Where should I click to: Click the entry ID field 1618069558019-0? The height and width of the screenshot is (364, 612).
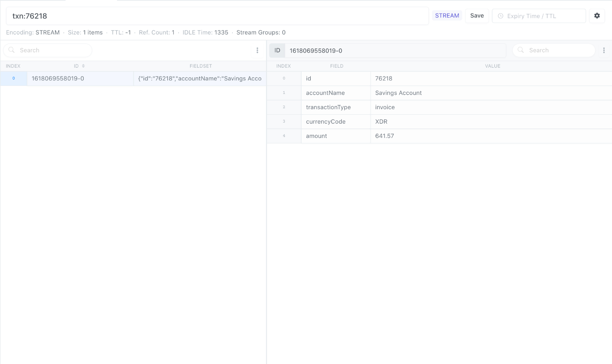pos(395,51)
